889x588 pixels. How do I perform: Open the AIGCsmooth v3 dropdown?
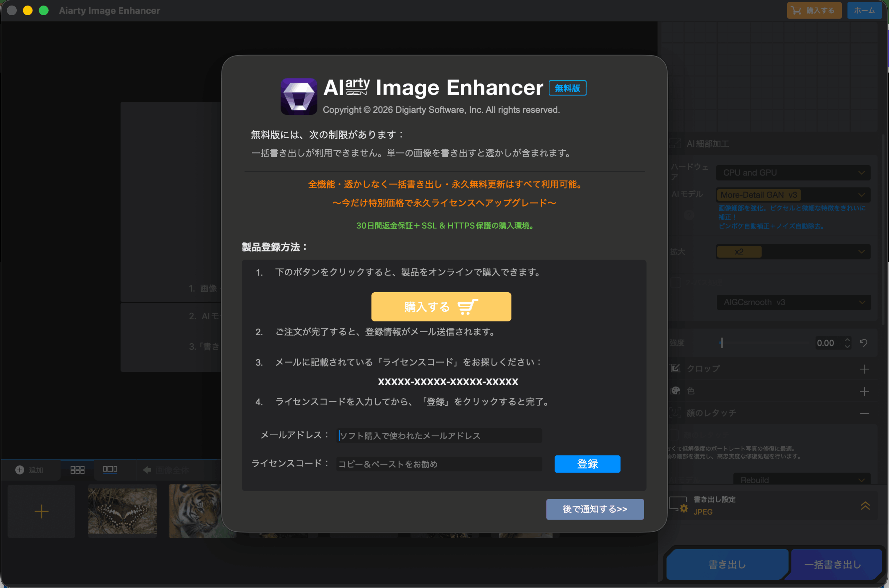pyautogui.click(x=794, y=302)
